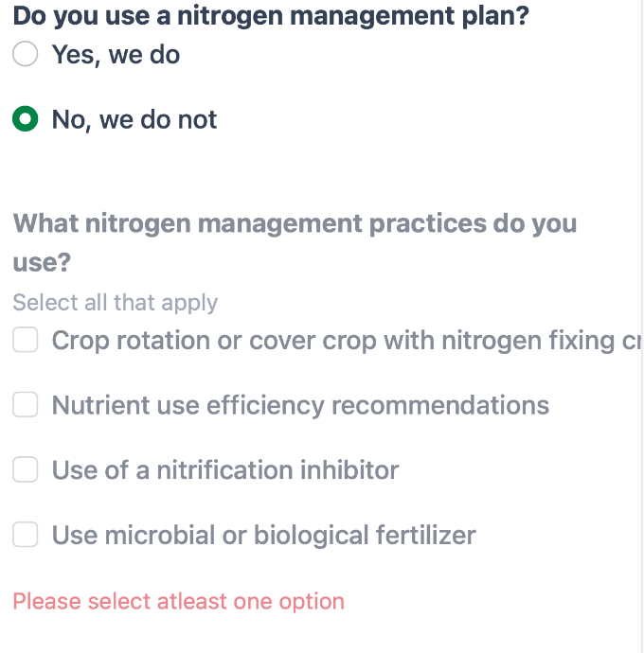Click the "Do you use a nitrogen management plan?" heading

tap(270, 16)
